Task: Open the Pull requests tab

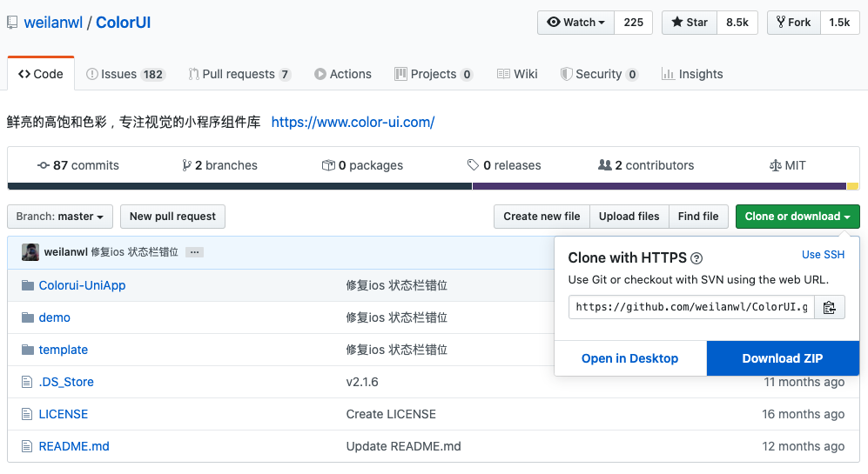Action: tap(239, 74)
